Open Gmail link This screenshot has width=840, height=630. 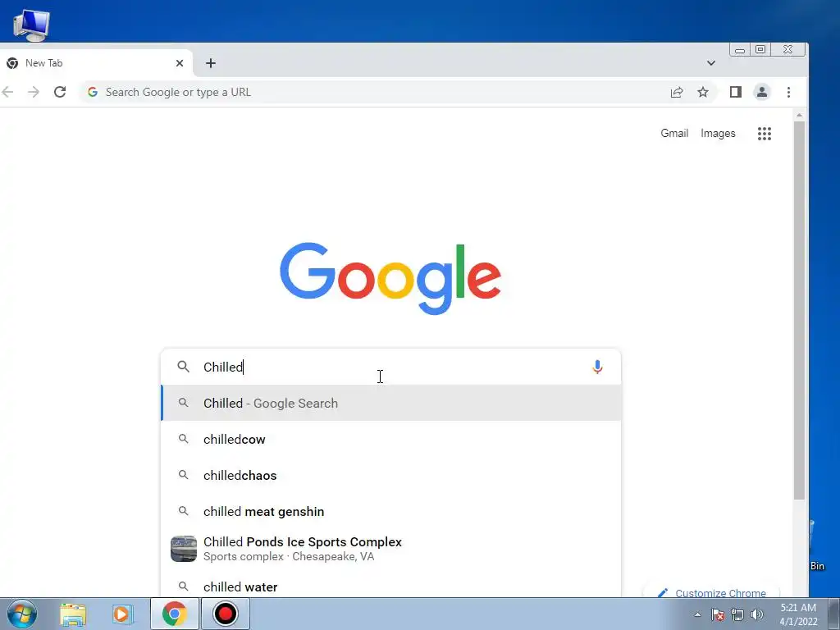(674, 134)
